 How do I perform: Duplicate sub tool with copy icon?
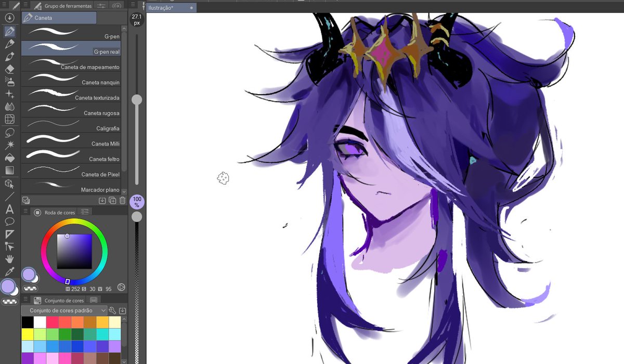coord(112,200)
